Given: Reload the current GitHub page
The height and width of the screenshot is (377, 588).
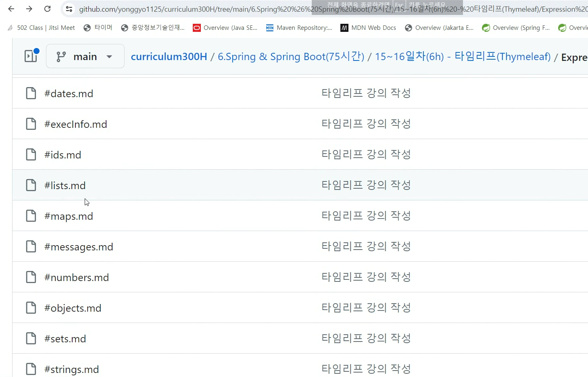Looking at the screenshot, I should [x=47, y=9].
